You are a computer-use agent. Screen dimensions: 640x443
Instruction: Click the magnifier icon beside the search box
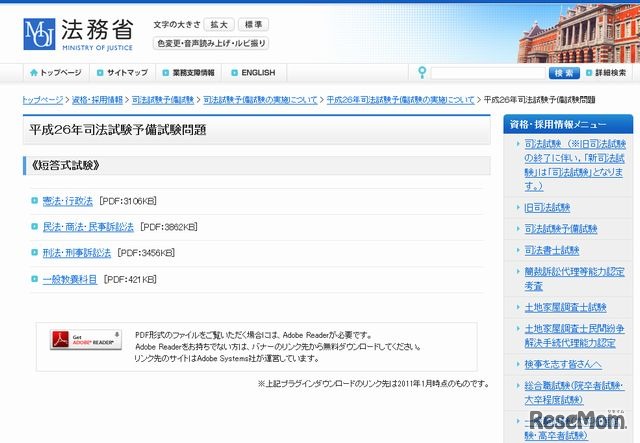coord(422,73)
